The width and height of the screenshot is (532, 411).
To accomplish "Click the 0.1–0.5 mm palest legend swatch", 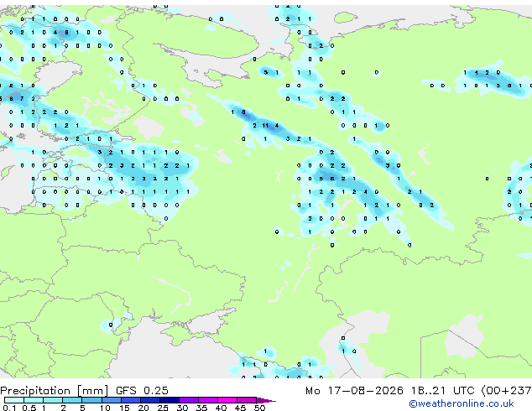I will coord(14,400).
